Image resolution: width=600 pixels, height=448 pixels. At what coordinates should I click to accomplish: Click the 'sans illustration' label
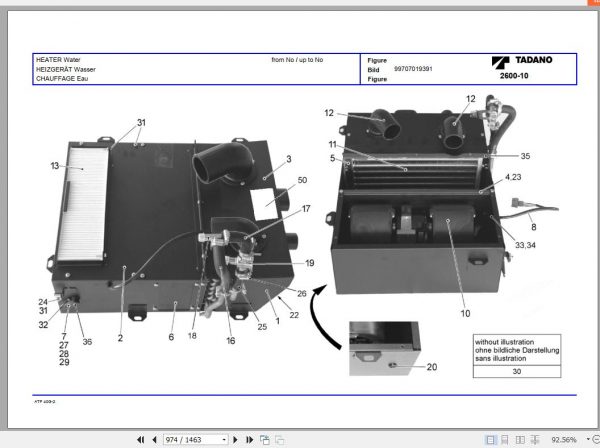501,358
